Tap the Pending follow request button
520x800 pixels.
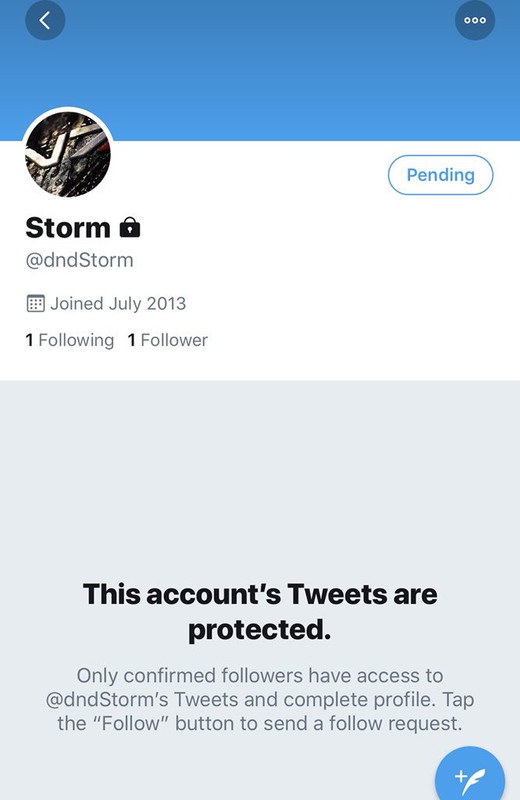click(440, 175)
